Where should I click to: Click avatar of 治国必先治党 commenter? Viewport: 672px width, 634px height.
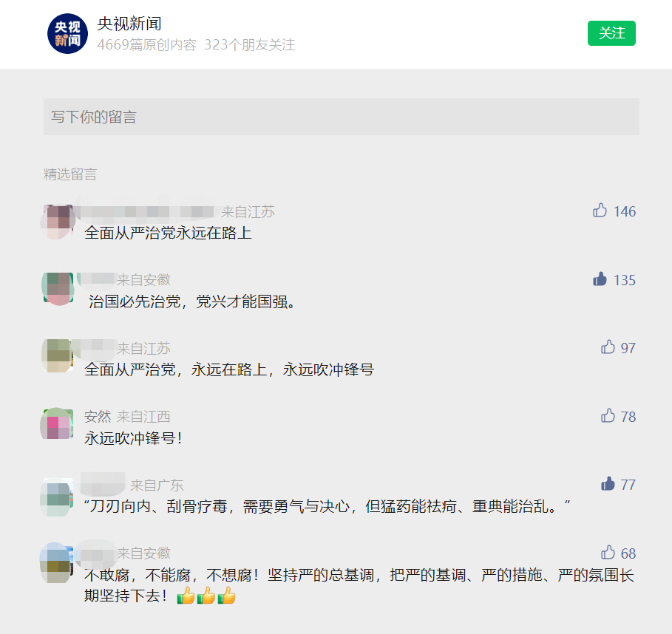(58, 289)
